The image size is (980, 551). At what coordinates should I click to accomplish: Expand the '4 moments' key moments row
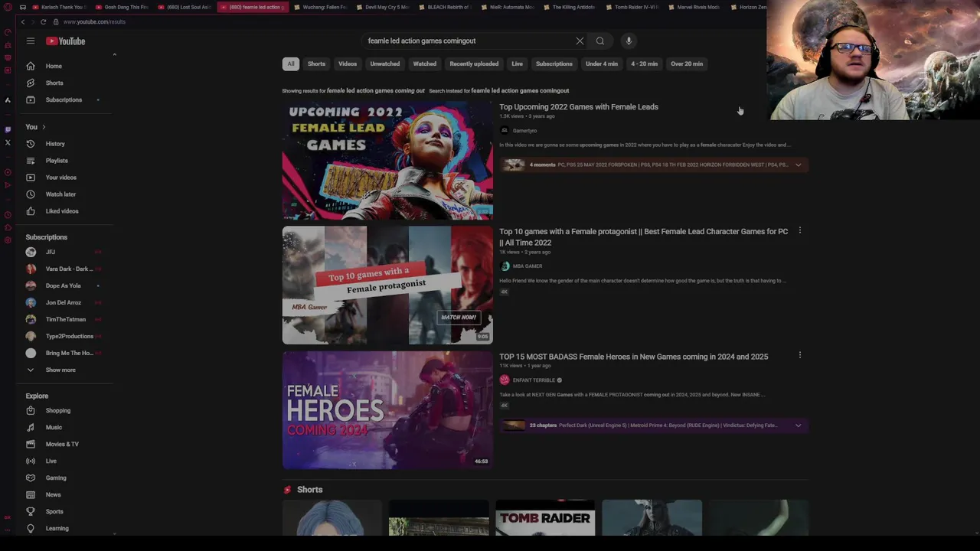[798, 165]
